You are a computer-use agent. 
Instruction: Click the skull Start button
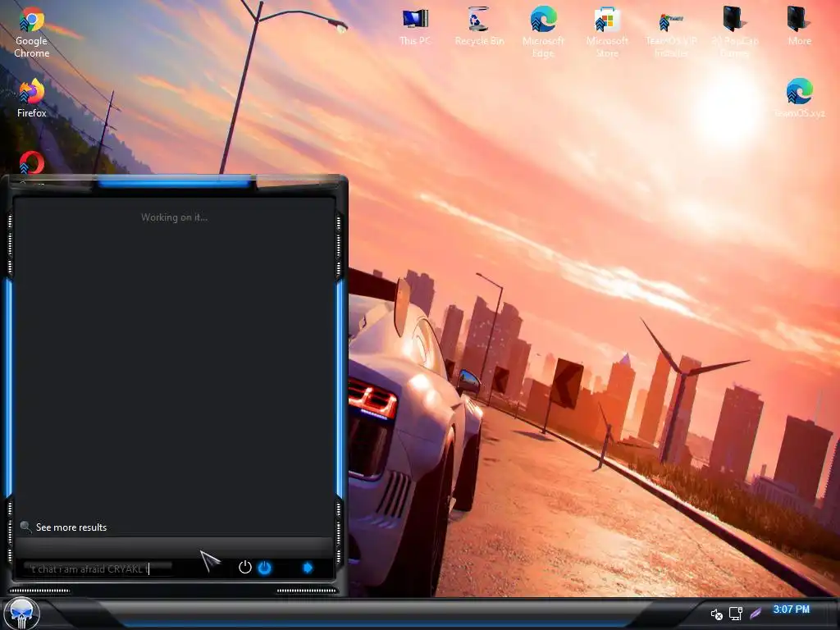point(21,614)
